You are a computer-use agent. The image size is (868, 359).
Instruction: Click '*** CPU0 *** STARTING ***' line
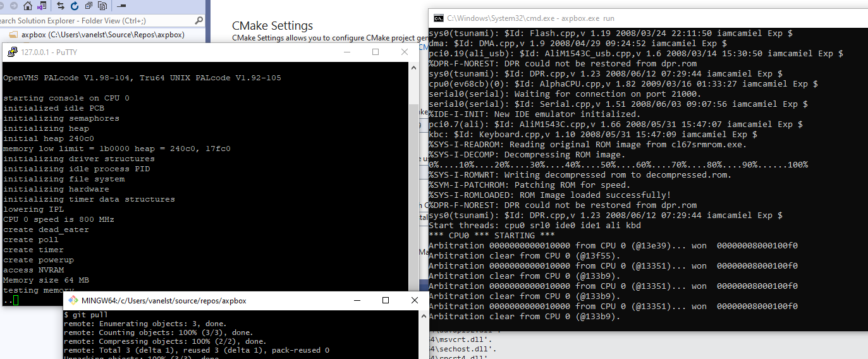click(x=492, y=235)
